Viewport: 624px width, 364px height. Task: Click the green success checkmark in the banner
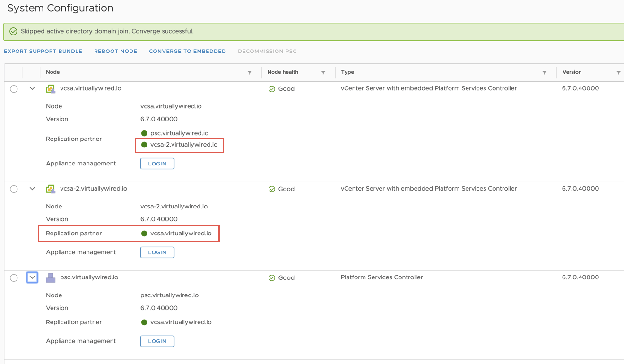[13, 31]
